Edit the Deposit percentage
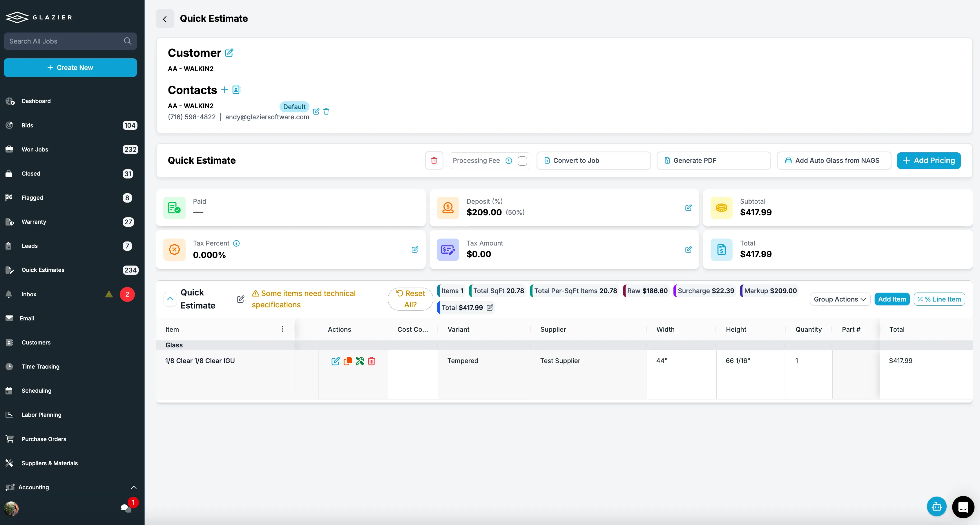The width and height of the screenshot is (980, 525). [x=688, y=208]
